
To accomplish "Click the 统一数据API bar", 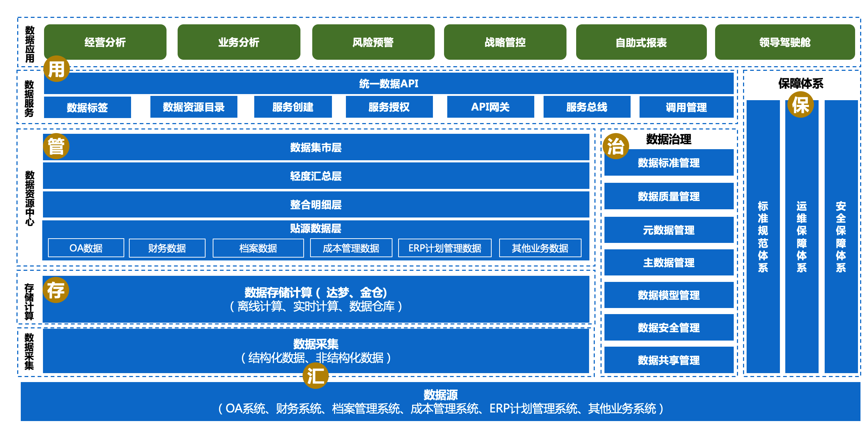I will tap(389, 83).
